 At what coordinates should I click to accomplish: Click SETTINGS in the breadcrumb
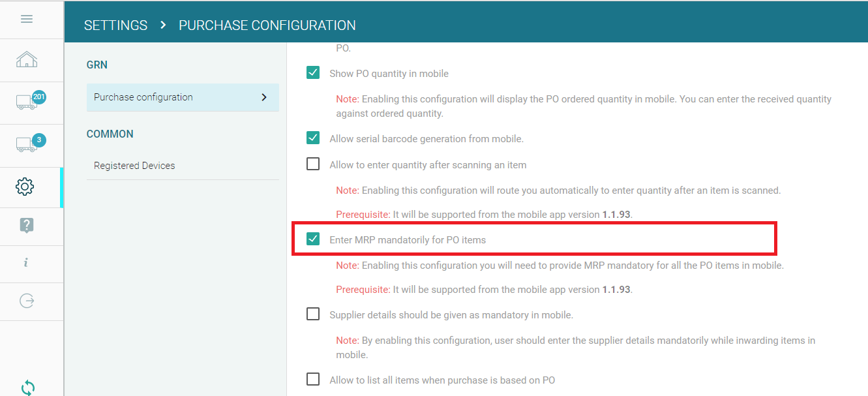(115, 25)
